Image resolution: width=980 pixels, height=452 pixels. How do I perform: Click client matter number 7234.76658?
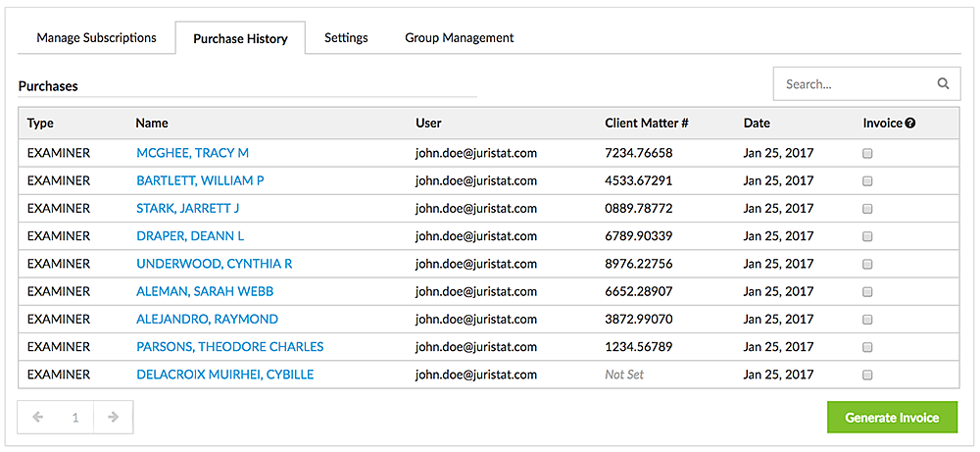[x=639, y=153]
